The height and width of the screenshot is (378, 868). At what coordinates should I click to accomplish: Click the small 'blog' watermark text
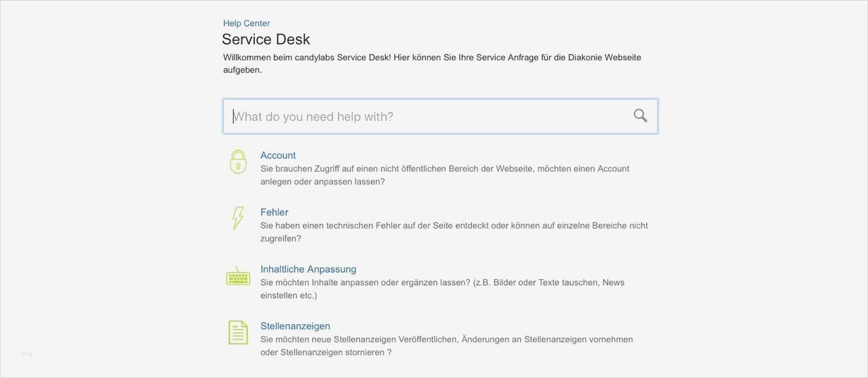tap(26, 354)
